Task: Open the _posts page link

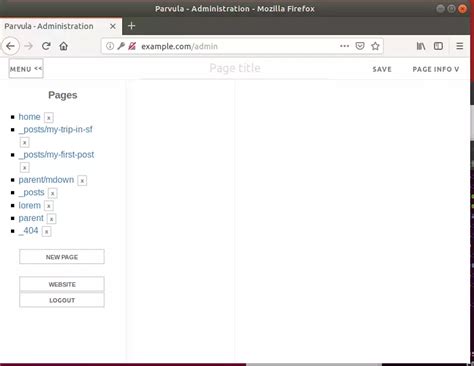Action: [32, 192]
